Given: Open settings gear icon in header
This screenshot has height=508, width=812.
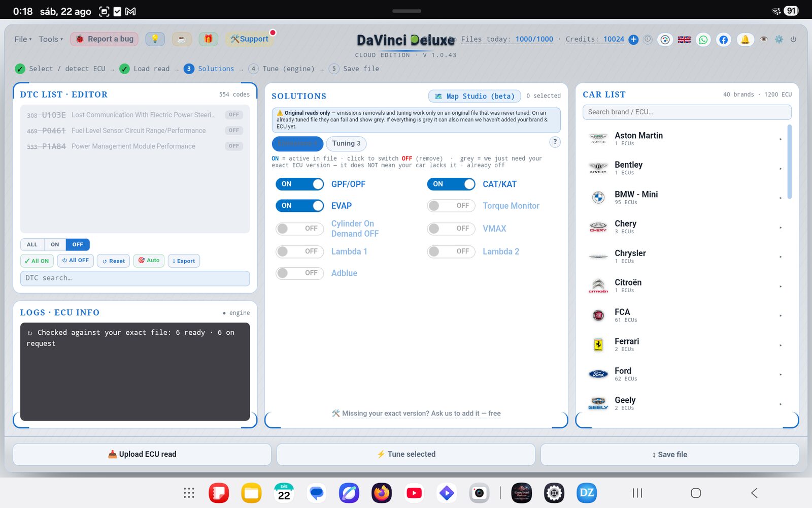Looking at the screenshot, I should pos(779,39).
